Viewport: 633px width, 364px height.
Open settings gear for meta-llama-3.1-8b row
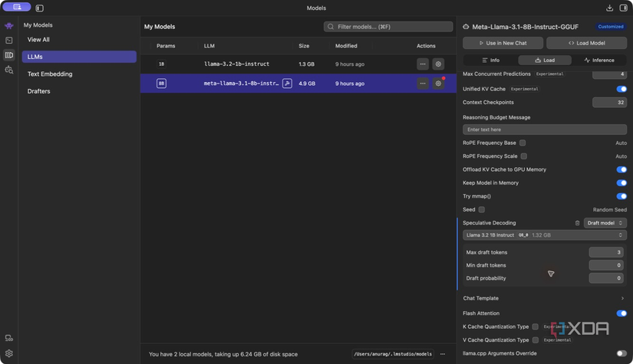pos(438,84)
